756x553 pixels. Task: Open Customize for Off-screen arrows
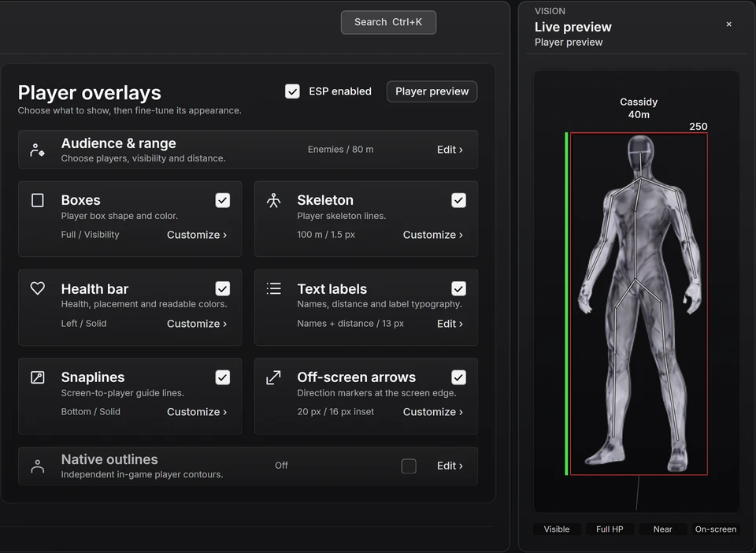pyautogui.click(x=433, y=412)
